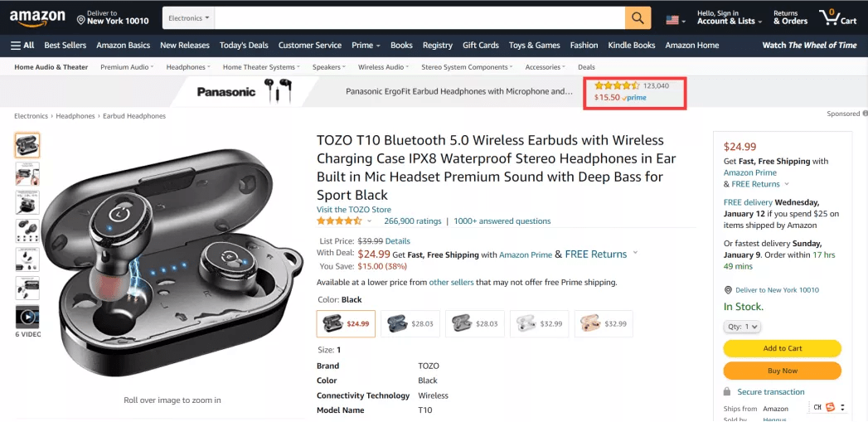Select the Black $24.99 color option
Image resolution: width=868 pixels, height=422 pixels.
click(x=346, y=323)
